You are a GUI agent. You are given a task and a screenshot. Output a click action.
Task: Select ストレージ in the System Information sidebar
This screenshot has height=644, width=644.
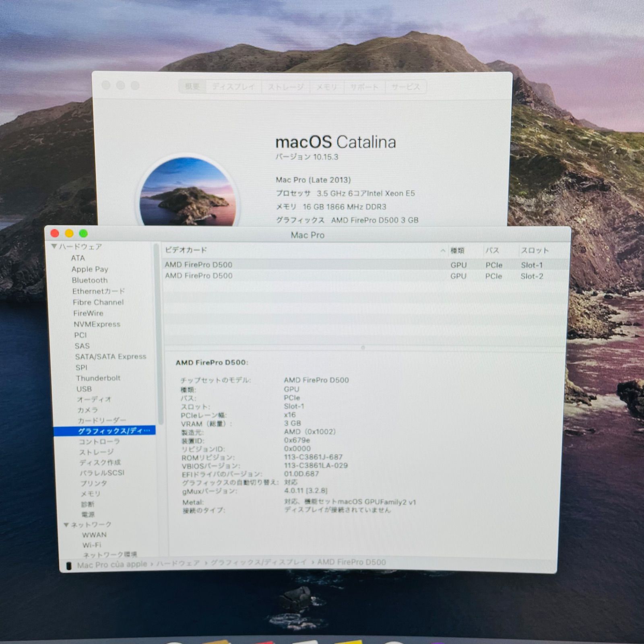pyautogui.click(x=97, y=452)
